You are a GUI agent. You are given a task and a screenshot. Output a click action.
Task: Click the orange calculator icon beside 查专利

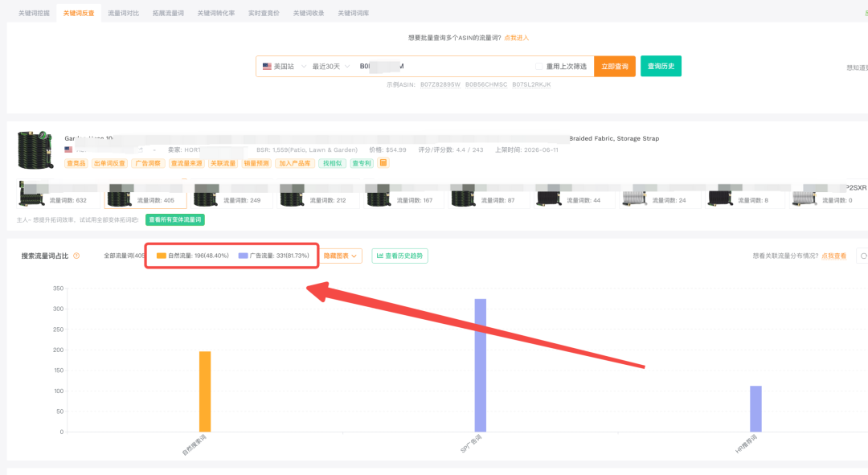(x=383, y=163)
